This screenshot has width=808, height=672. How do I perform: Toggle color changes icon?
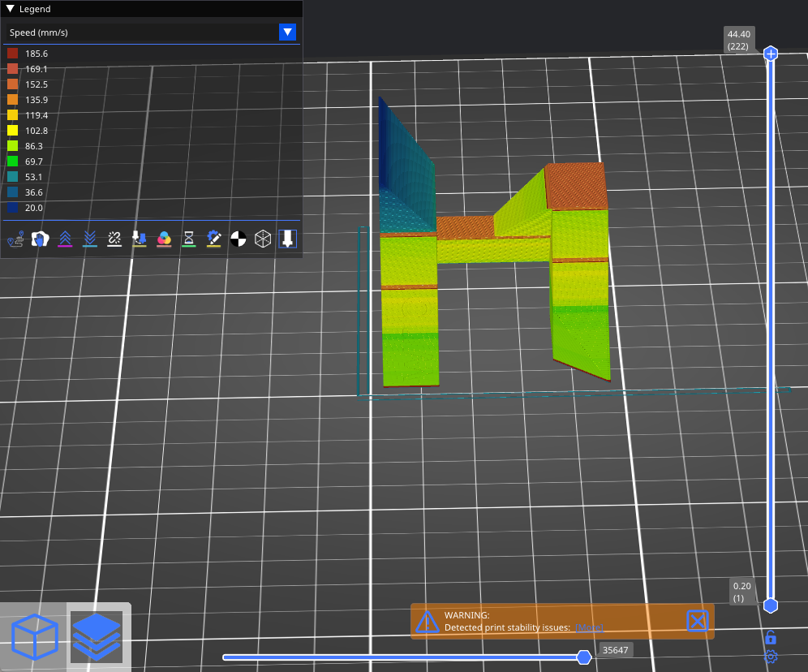tap(164, 239)
